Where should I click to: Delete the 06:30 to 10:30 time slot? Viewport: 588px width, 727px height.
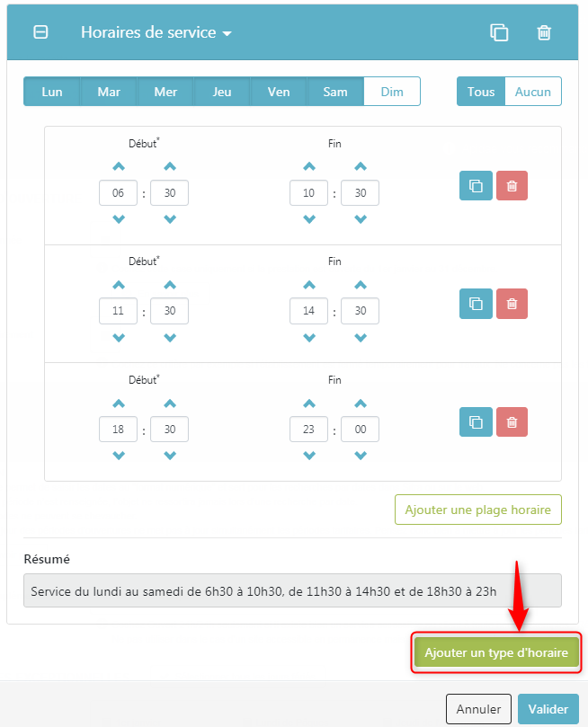(512, 186)
